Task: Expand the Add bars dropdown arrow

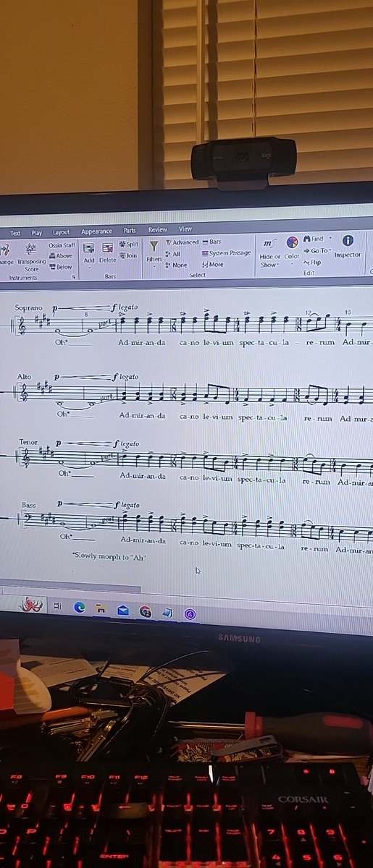Action: 89,267
